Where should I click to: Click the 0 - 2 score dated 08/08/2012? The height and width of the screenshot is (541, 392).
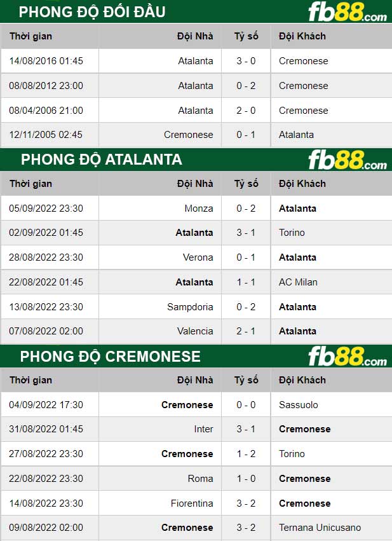click(x=246, y=86)
